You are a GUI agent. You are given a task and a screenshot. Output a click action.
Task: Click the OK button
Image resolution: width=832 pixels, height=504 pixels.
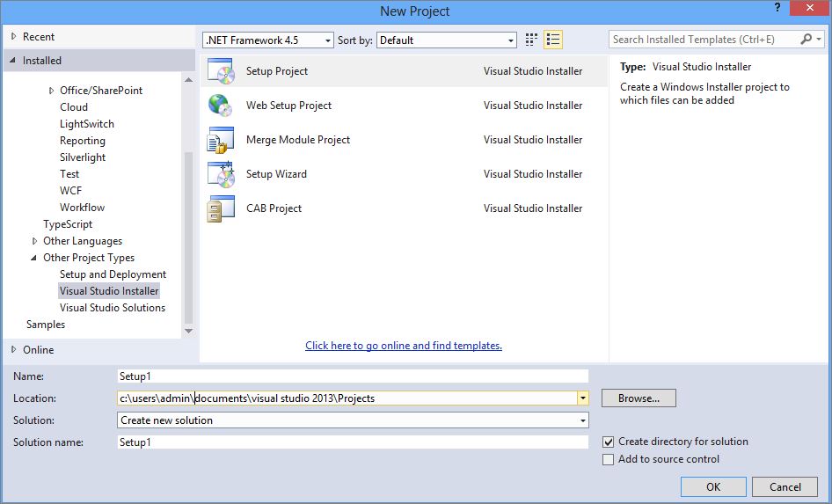click(x=713, y=487)
